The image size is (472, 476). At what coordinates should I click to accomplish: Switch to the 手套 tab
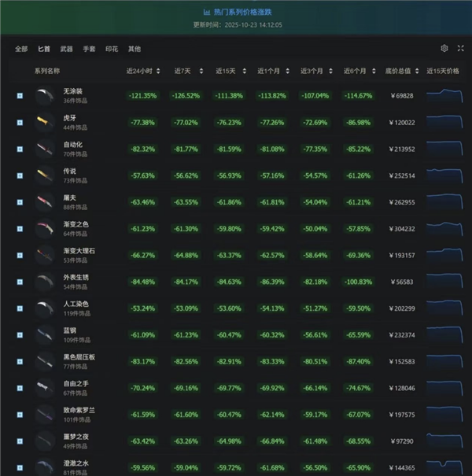pyautogui.click(x=89, y=49)
